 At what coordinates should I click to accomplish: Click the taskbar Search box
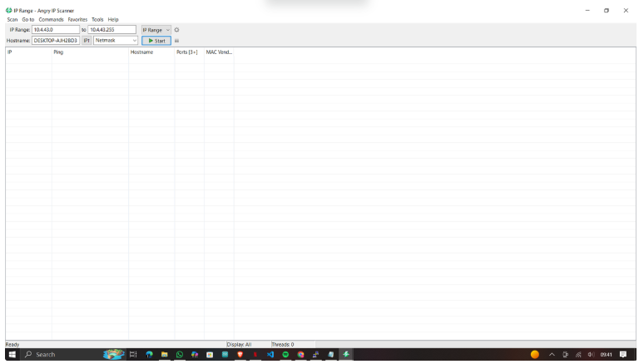point(62,355)
